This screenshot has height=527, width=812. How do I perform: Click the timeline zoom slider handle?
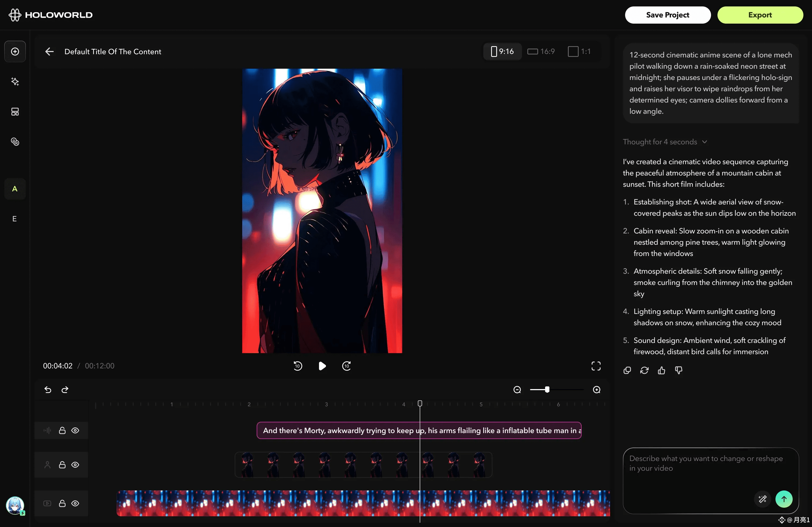547,390
